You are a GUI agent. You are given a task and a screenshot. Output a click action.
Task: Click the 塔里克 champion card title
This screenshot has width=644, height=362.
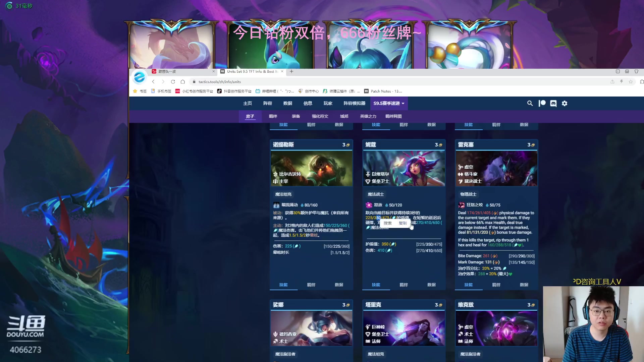[x=373, y=305]
